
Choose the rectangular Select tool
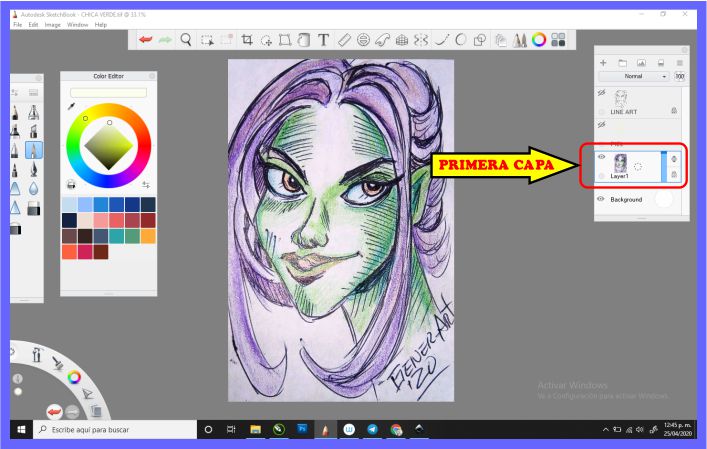(207, 40)
